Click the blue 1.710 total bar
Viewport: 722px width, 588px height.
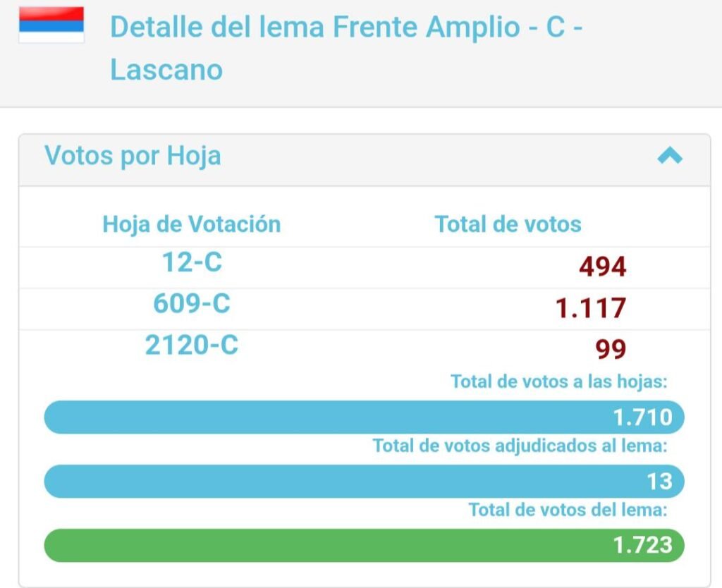coord(365,417)
